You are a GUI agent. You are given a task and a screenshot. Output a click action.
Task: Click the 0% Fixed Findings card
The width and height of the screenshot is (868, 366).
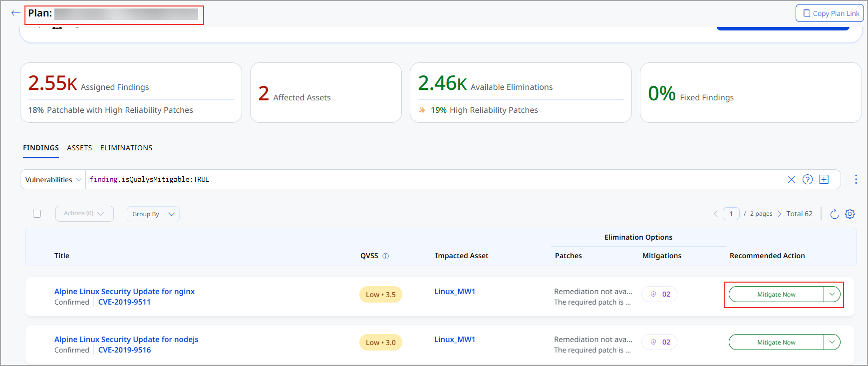pos(751,92)
